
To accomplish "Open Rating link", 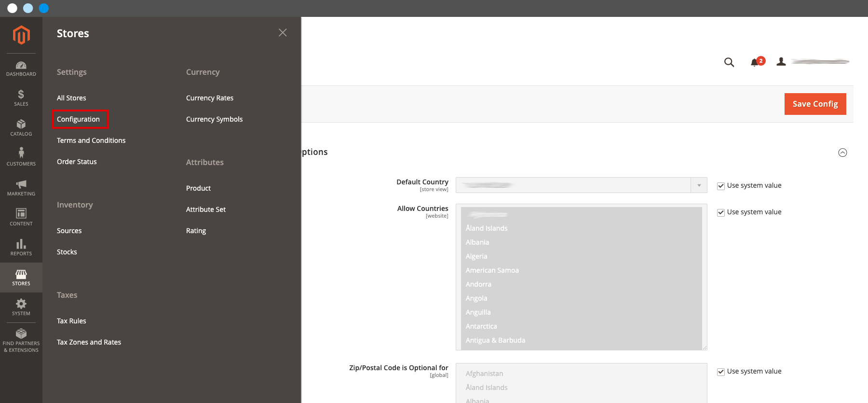I will (196, 231).
